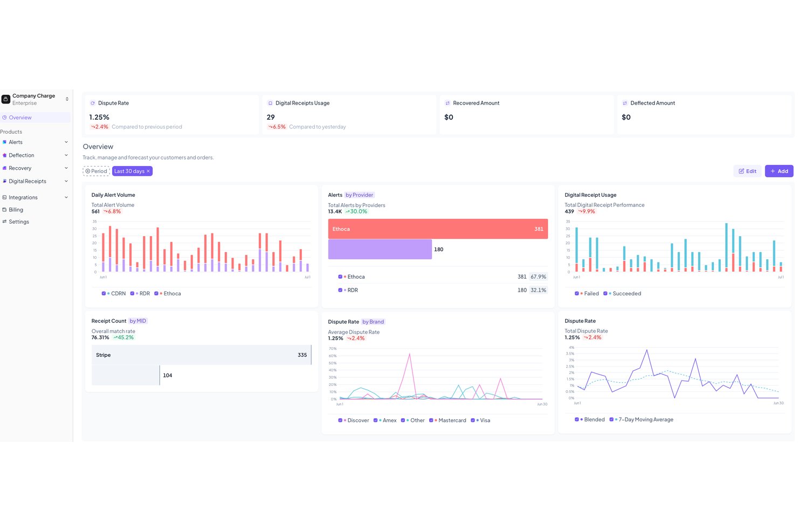Toggle the Mastercard legend checkbox
Image resolution: width=798 pixels, height=532 pixels.
tap(431, 420)
